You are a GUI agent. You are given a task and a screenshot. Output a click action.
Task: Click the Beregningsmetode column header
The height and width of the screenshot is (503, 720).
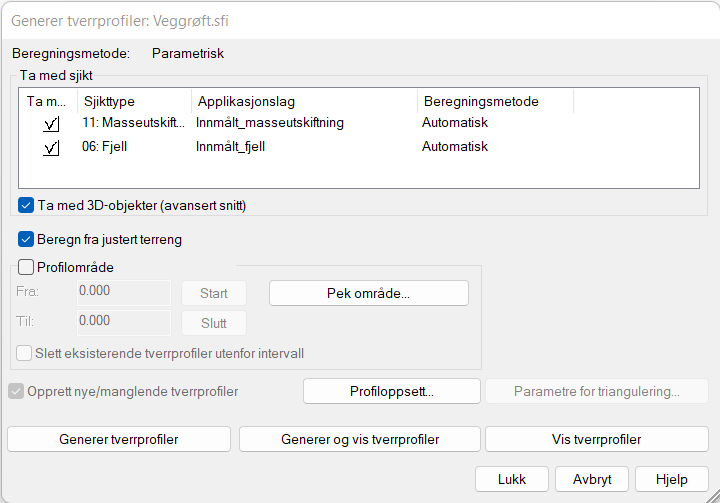(x=495, y=101)
